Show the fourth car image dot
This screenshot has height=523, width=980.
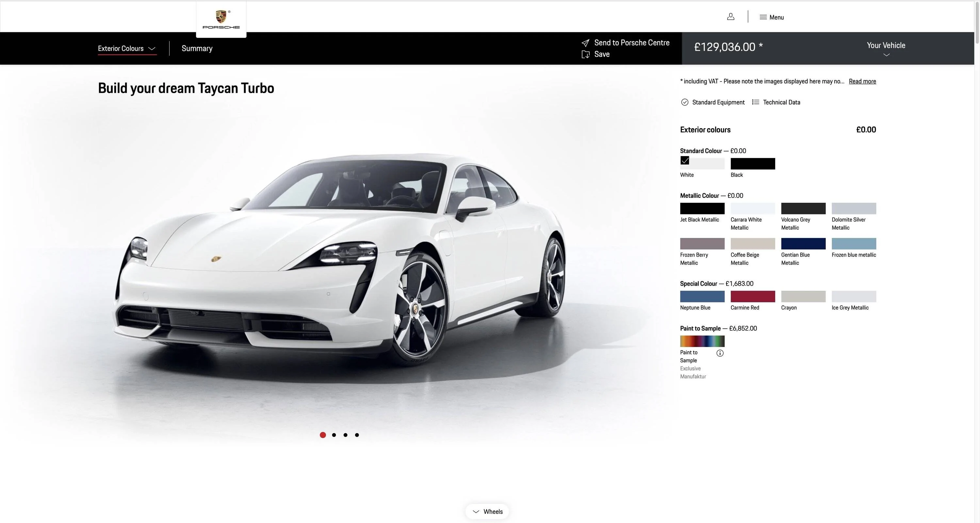coord(357,435)
